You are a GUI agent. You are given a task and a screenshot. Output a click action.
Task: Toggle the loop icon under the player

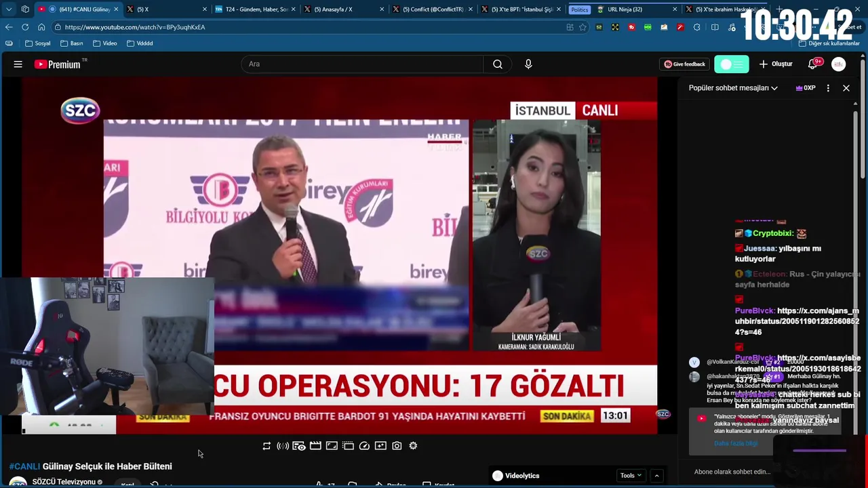coord(267,446)
